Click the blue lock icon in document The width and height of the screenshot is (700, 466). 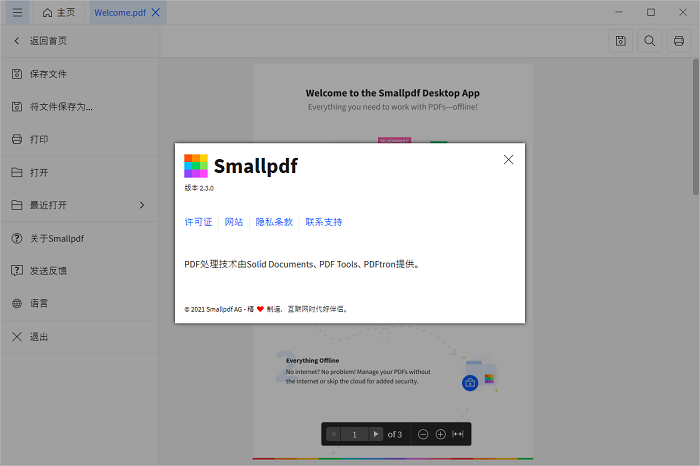[470, 383]
